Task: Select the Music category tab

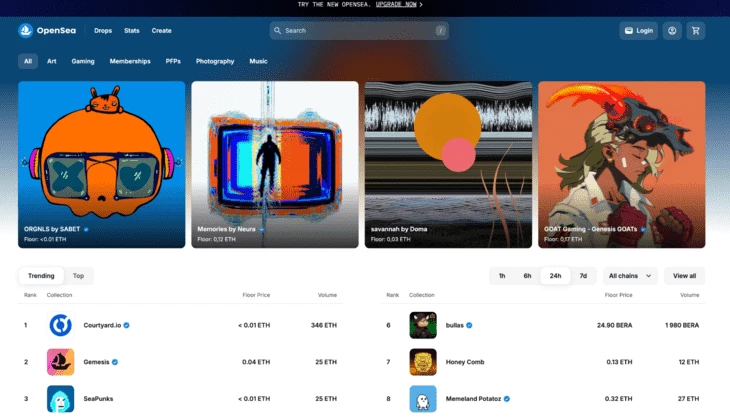Action: [x=258, y=61]
